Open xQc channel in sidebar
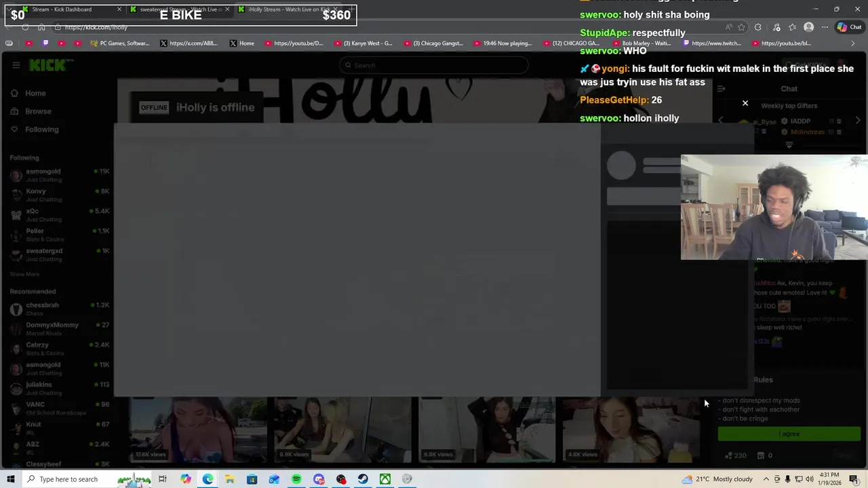This screenshot has width=868, height=488. [59, 215]
